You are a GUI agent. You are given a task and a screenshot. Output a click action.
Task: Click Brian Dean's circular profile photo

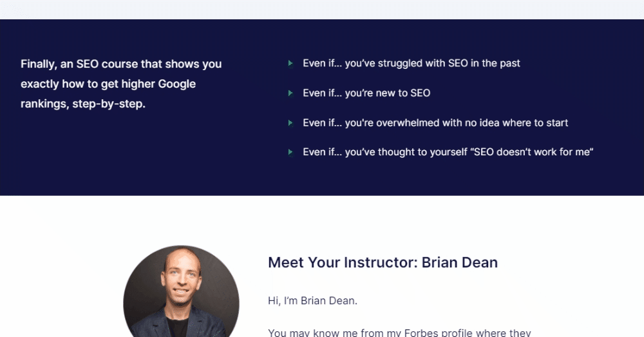[181, 291]
